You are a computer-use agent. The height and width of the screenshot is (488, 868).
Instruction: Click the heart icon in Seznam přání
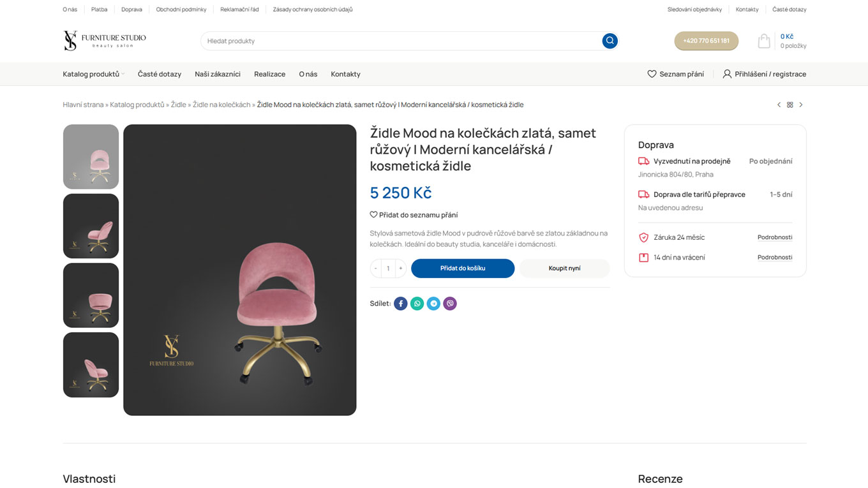[x=652, y=74]
